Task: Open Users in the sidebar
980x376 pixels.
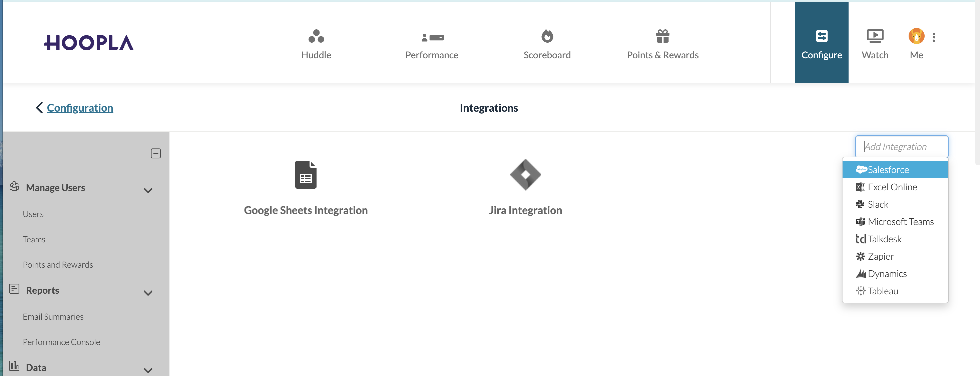Action: point(33,214)
